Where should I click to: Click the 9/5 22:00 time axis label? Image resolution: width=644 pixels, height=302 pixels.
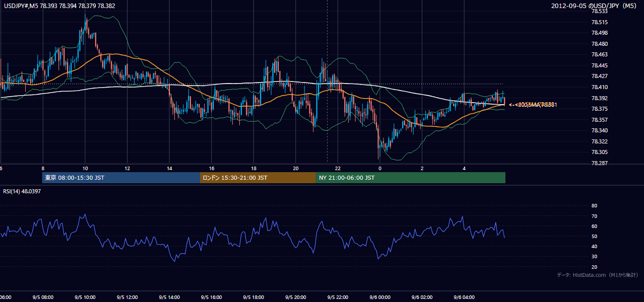pos(338,297)
